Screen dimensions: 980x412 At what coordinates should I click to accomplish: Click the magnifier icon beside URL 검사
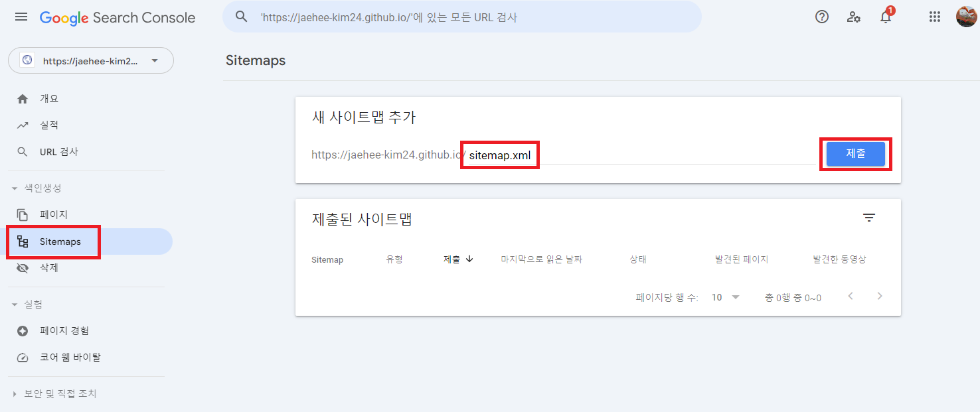(23, 152)
